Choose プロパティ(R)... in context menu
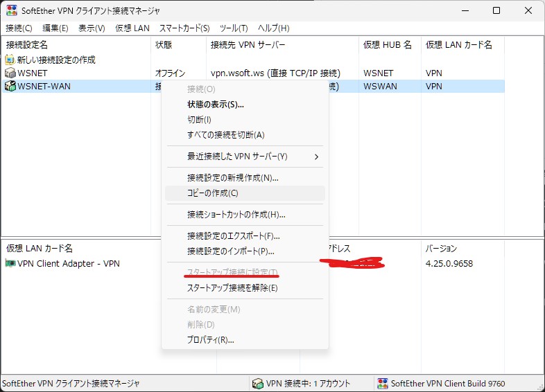This screenshot has width=545, height=392. pos(245,340)
